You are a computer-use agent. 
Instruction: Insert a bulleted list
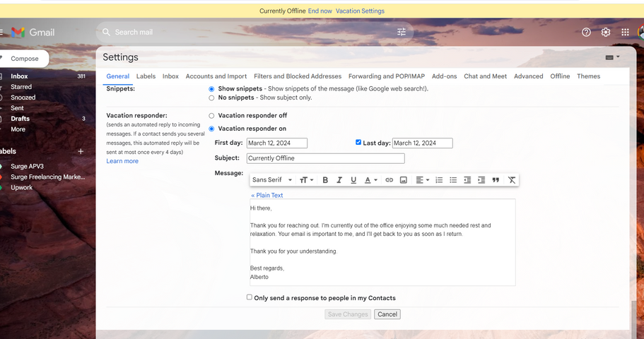[x=453, y=180]
